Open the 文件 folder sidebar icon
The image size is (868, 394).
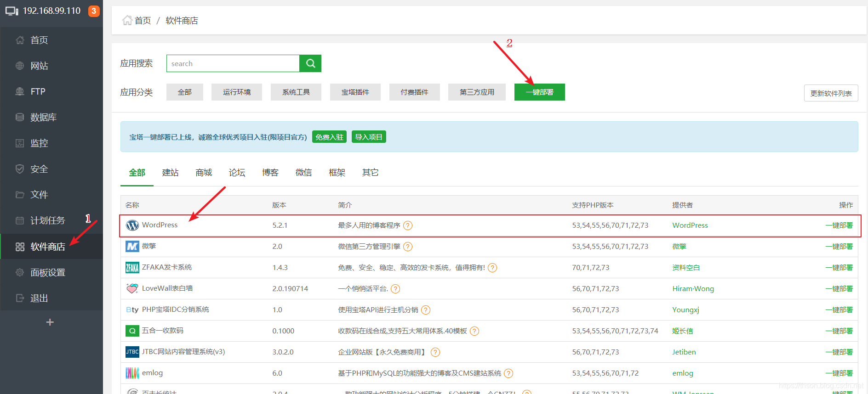pyautogui.click(x=20, y=195)
